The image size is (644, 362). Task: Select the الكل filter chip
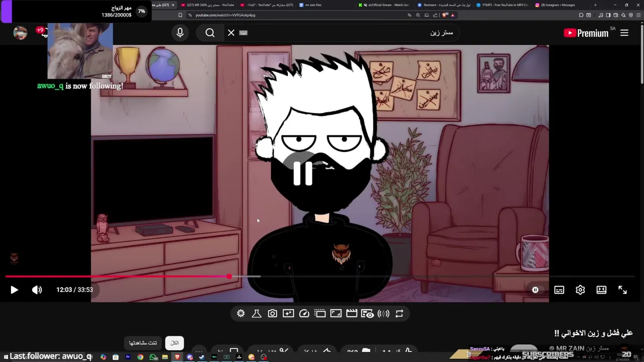pyautogui.click(x=175, y=343)
